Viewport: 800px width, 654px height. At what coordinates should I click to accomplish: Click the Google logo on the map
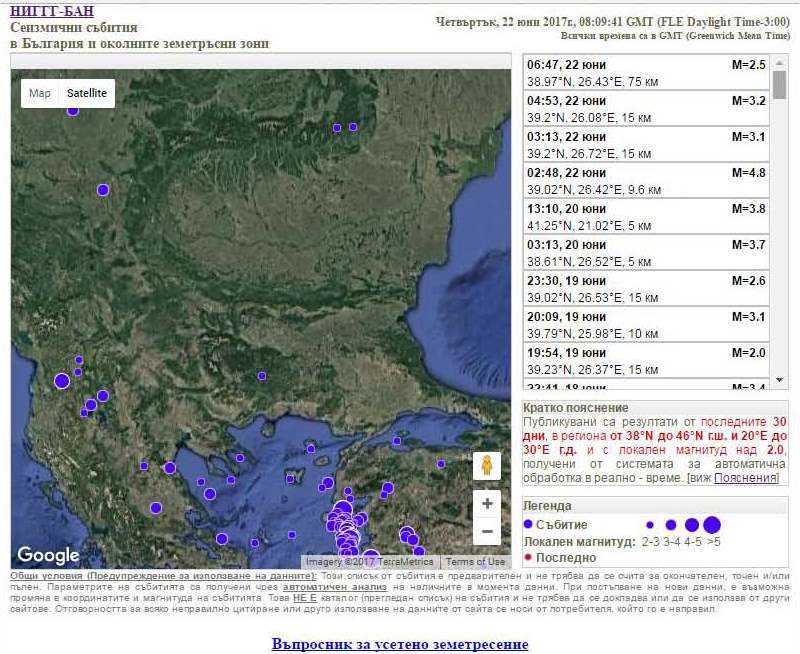[48, 555]
